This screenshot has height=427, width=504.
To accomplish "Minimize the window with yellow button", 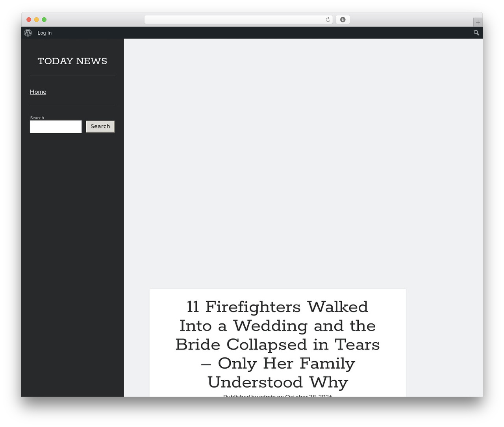I will coord(37,20).
